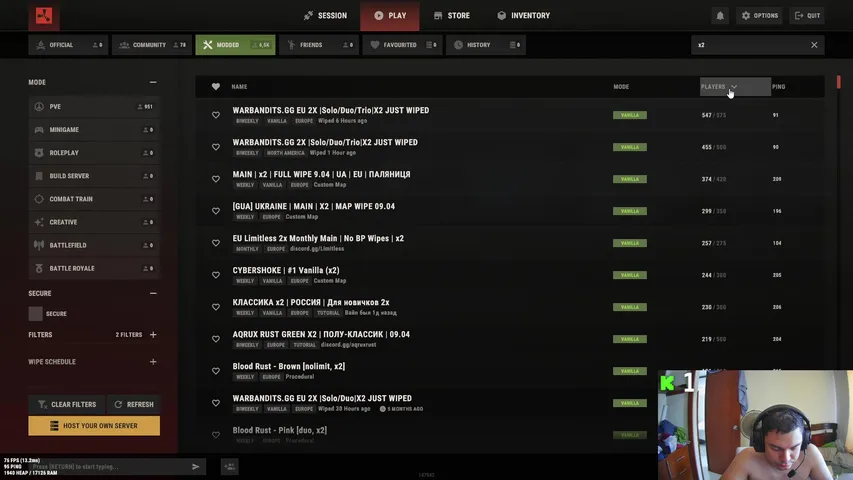Screen dimensions: 853x480
Task: Expand the Wipe Schedule section
Action: tap(153, 362)
